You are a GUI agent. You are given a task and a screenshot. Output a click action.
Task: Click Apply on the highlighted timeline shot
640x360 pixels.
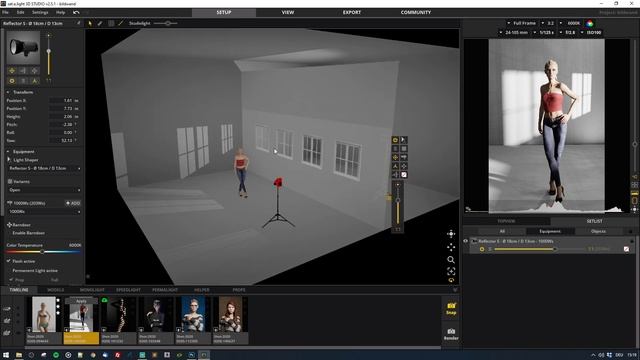pos(81,301)
